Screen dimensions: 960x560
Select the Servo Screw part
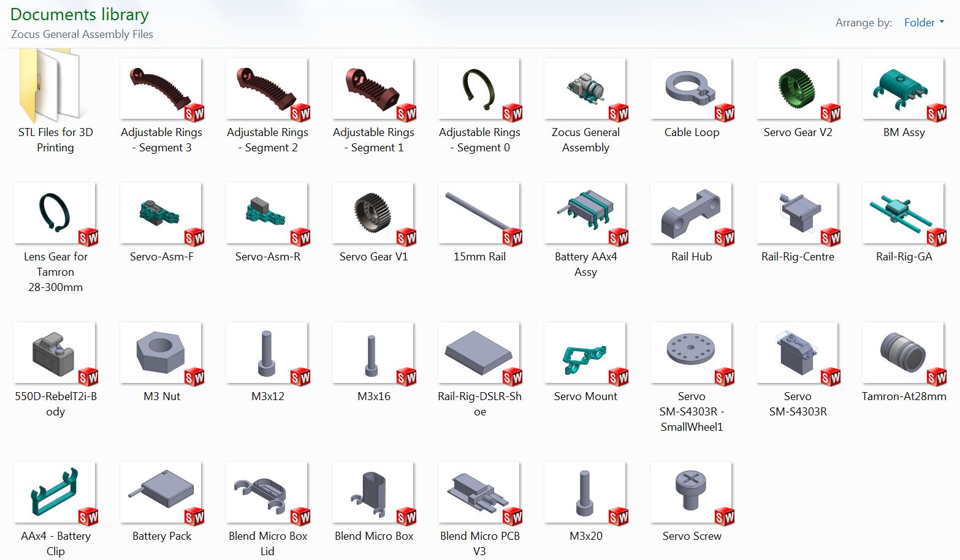[x=691, y=493]
